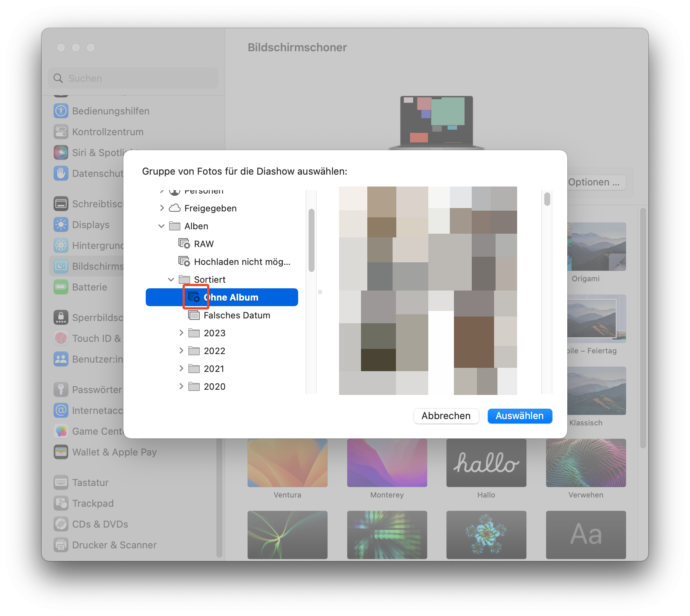This screenshot has width=690, height=616.
Task: Collapse the Alben folder
Action: [x=161, y=226]
